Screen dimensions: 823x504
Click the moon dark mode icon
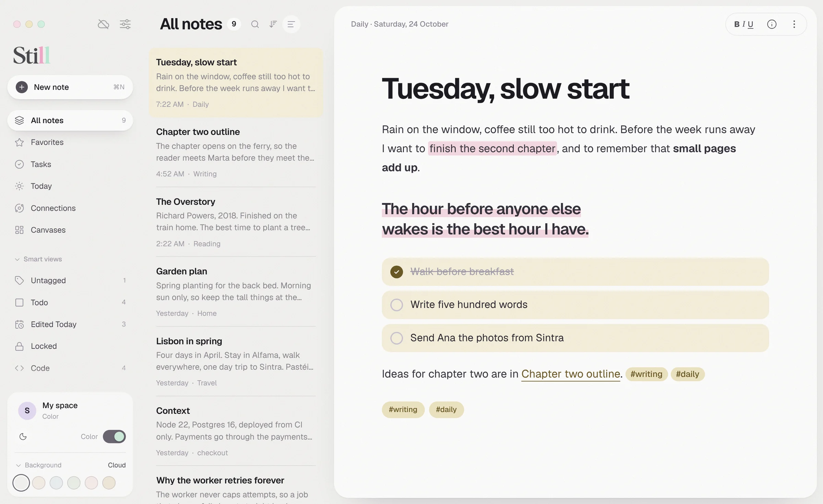pyautogui.click(x=23, y=436)
